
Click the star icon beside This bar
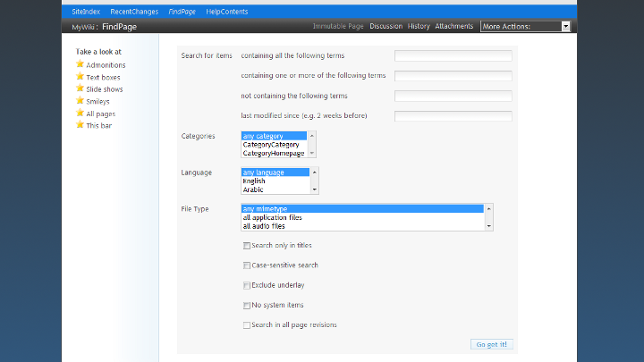[x=80, y=125]
